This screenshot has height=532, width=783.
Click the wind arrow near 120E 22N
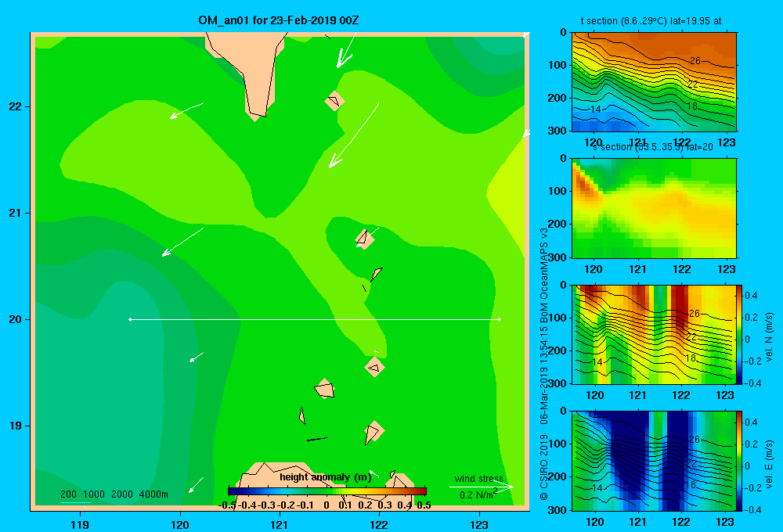(187, 110)
